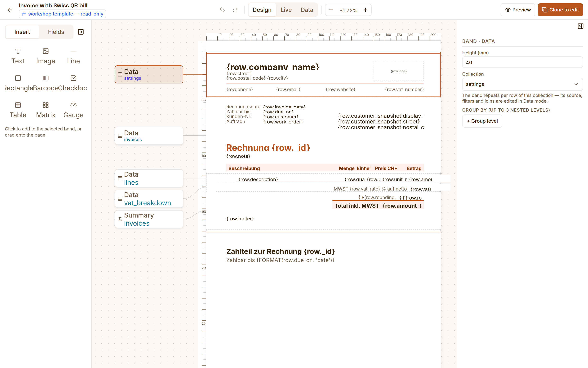Image resolution: width=588 pixels, height=368 pixels.
Task: Click the Height (mm) input field
Action: click(522, 62)
